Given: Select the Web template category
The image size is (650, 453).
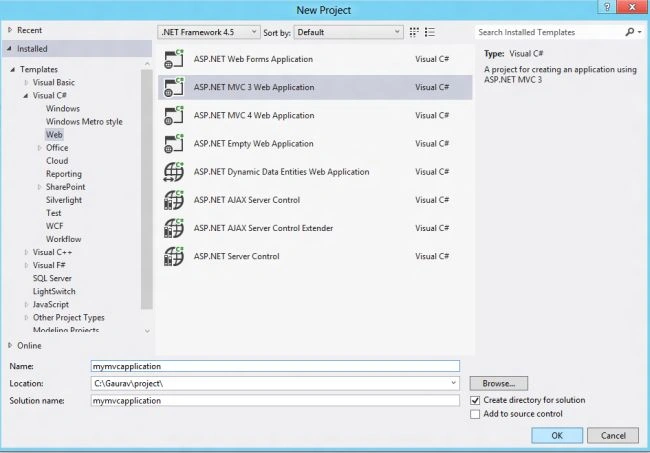Looking at the screenshot, I should [x=54, y=135].
